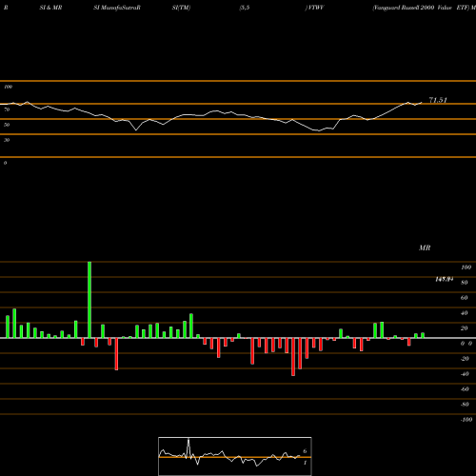The height and width of the screenshot is (476, 476).
Task: Click the MR axis label 60
Action: point(465,298)
